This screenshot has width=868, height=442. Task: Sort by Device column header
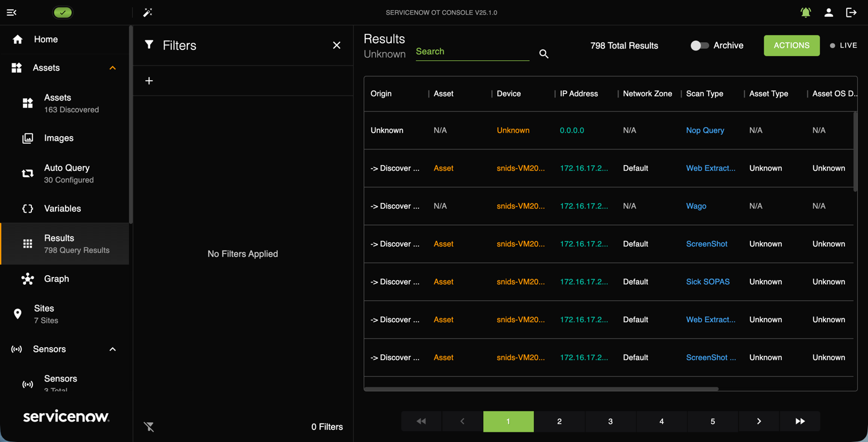click(x=509, y=94)
